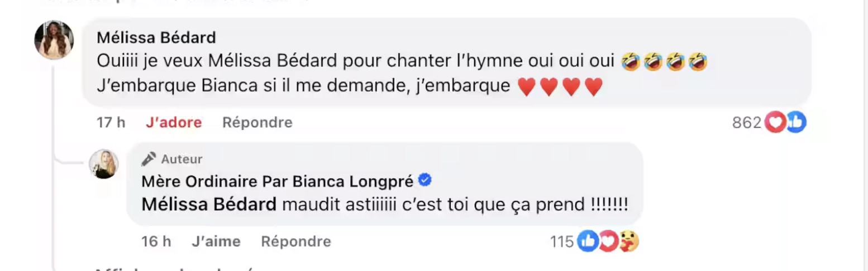Toggle J'aime on Bianca's reply

click(216, 241)
